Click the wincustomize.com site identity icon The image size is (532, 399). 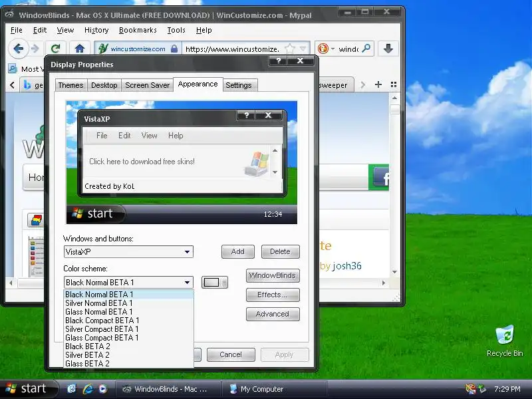(103, 49)
